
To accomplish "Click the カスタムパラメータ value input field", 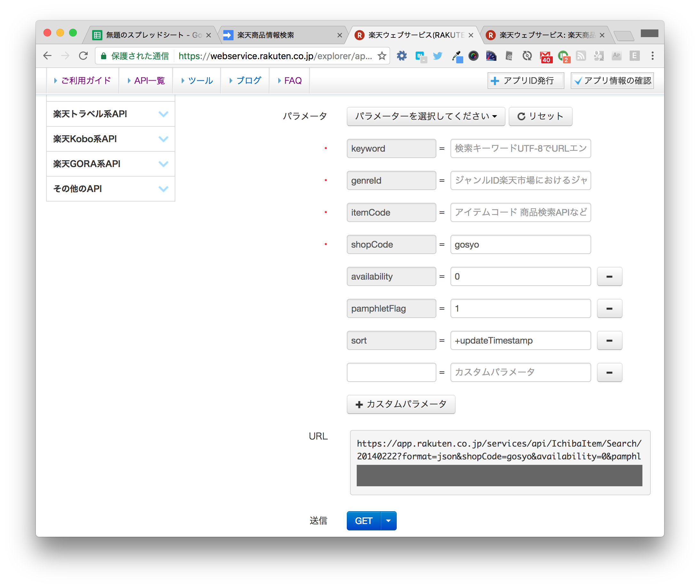I will point(521,372).
